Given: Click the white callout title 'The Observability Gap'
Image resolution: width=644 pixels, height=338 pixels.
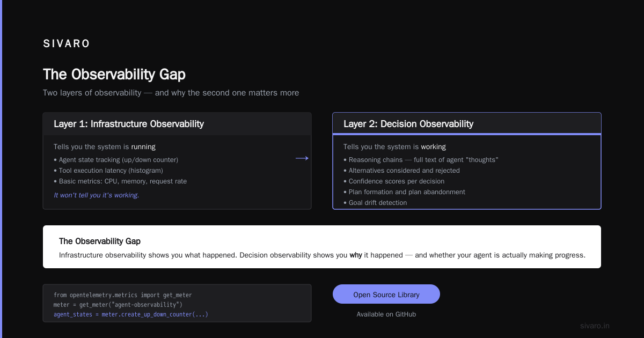Looking at the screenshot, I should click(x=100, y=241).
